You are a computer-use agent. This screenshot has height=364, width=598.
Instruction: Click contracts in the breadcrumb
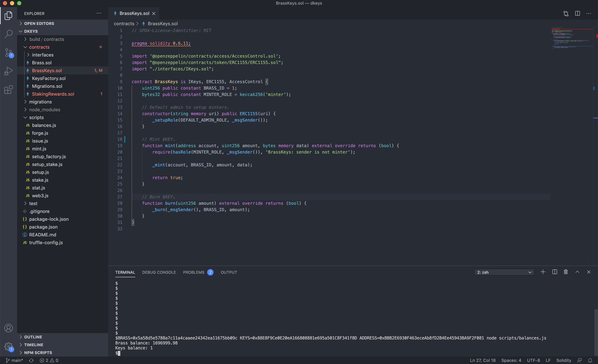click(124, 23)
